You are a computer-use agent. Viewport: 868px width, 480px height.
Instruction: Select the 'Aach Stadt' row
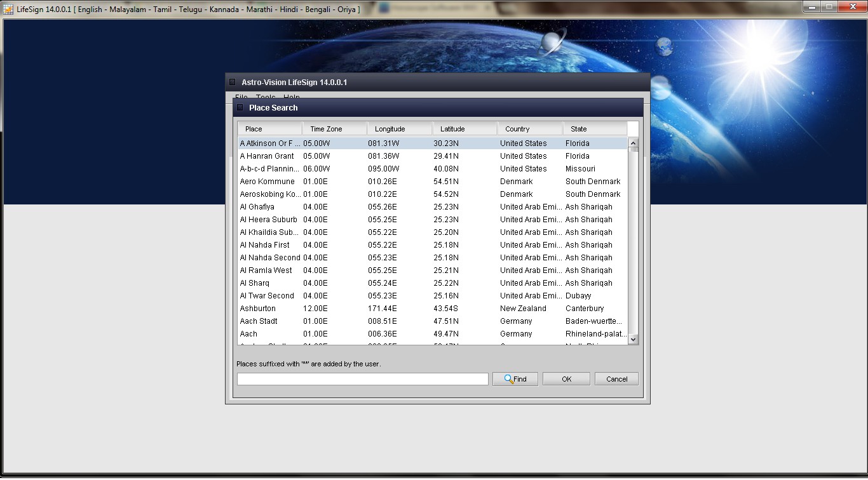click(x=433, y=321)
